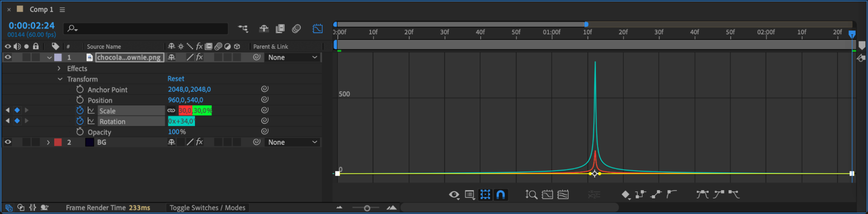Close the Comp 1 timeline panel
This screenshot has height=214, width=868.
(x=9, y=10)
